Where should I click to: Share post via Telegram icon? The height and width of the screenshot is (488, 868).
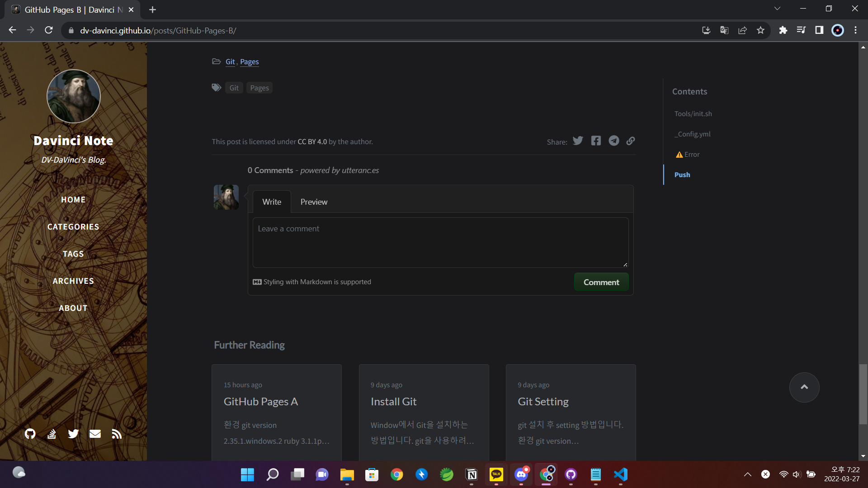point(613,141)
